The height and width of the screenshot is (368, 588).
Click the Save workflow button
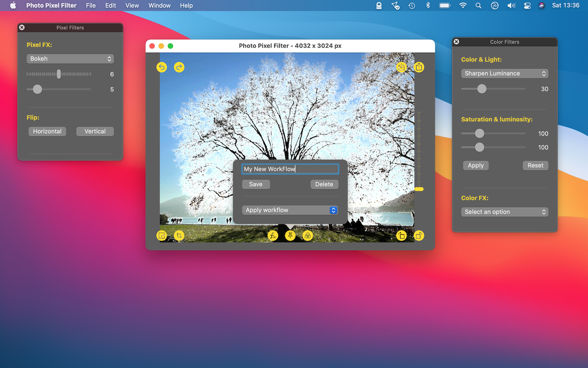pos(256,184)
